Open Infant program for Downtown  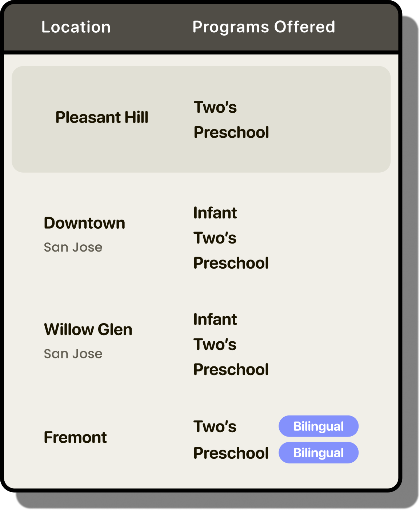coord(215,213)
